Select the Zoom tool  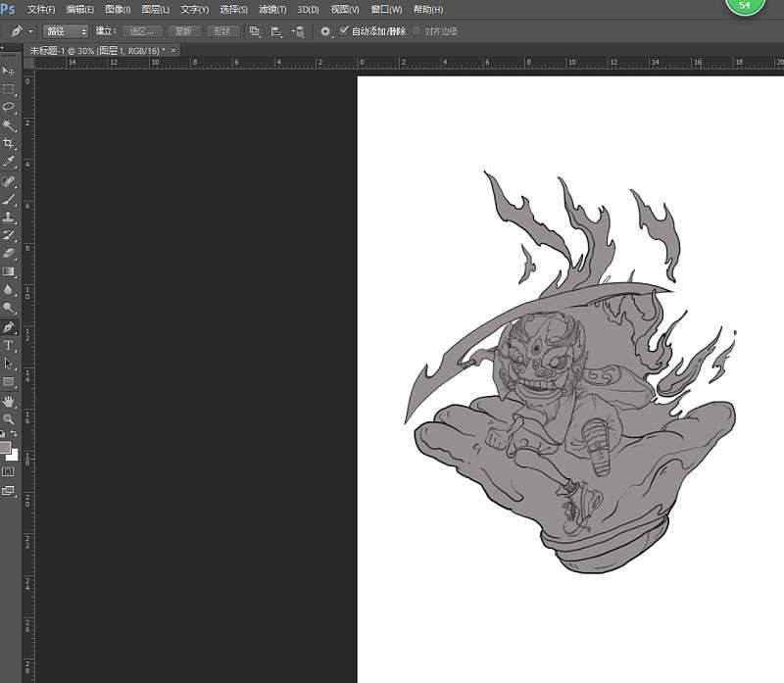point(8,419)
